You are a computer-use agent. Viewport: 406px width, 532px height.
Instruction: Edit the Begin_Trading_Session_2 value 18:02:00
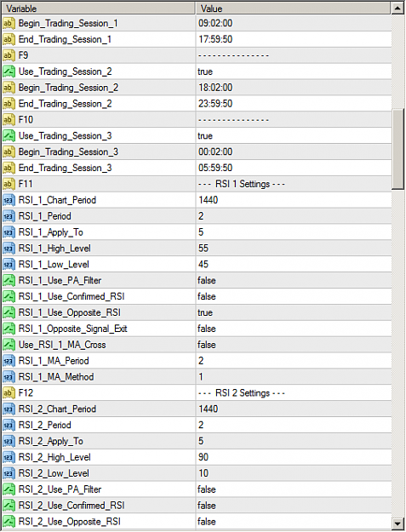pyautogui.click(x=215, y=88)
